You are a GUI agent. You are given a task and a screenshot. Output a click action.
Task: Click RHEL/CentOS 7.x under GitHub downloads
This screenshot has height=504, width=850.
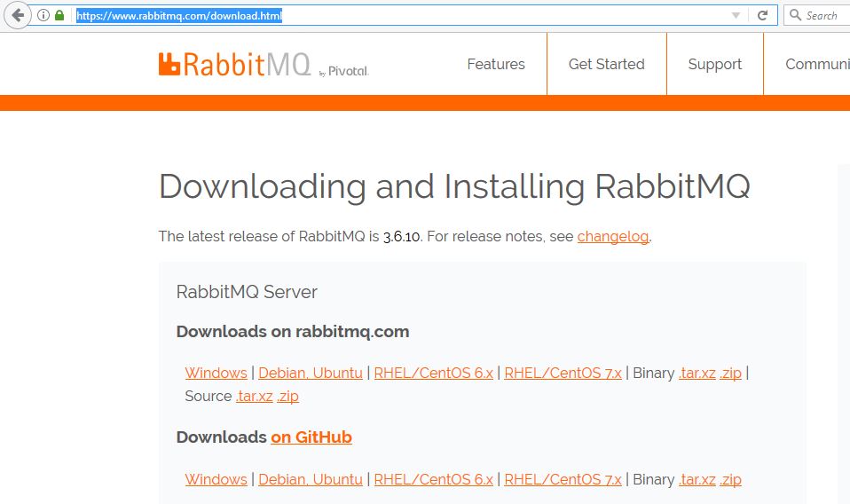coord(563,480)
